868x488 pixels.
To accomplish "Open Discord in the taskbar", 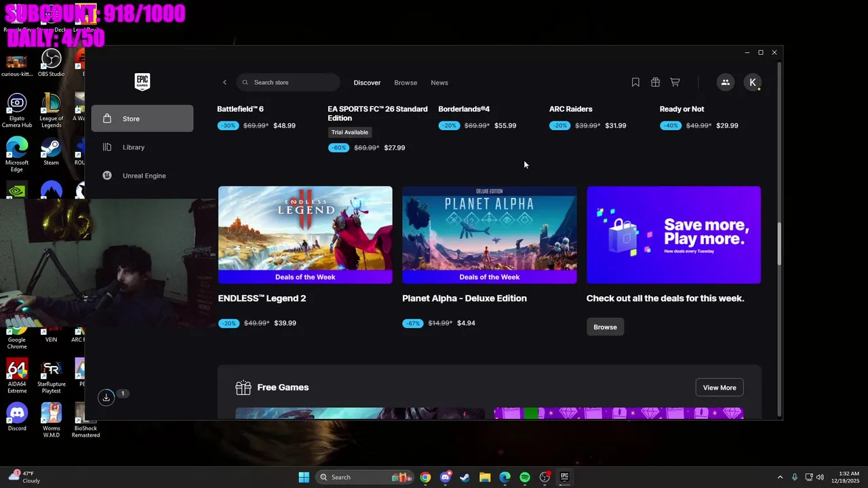I will (x=445, y=477).
